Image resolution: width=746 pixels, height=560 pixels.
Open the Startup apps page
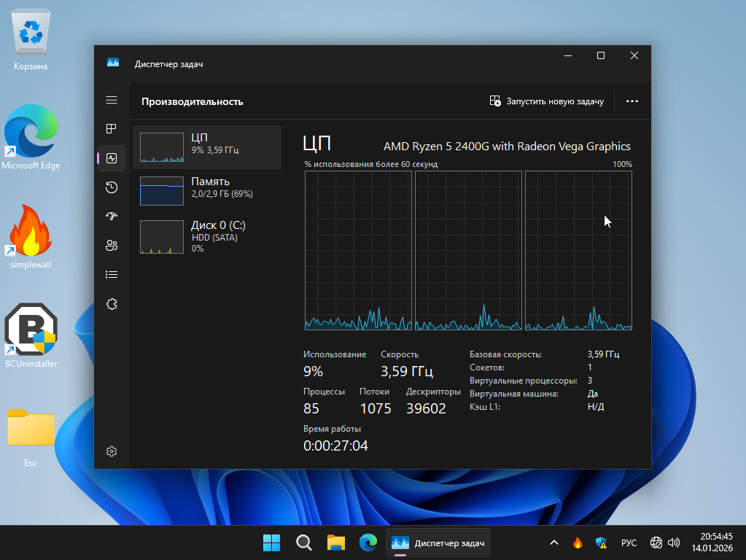(112, 217)
